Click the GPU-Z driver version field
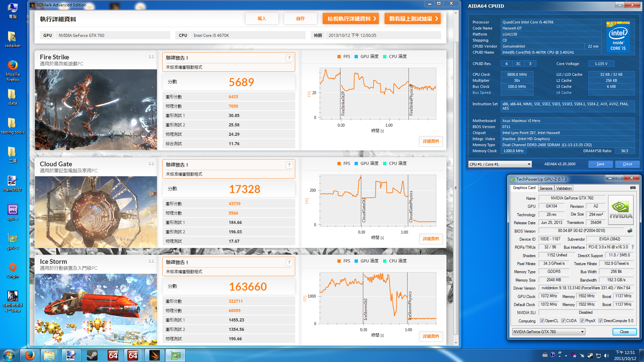This screenshot has height=362, width=644. 586,288
